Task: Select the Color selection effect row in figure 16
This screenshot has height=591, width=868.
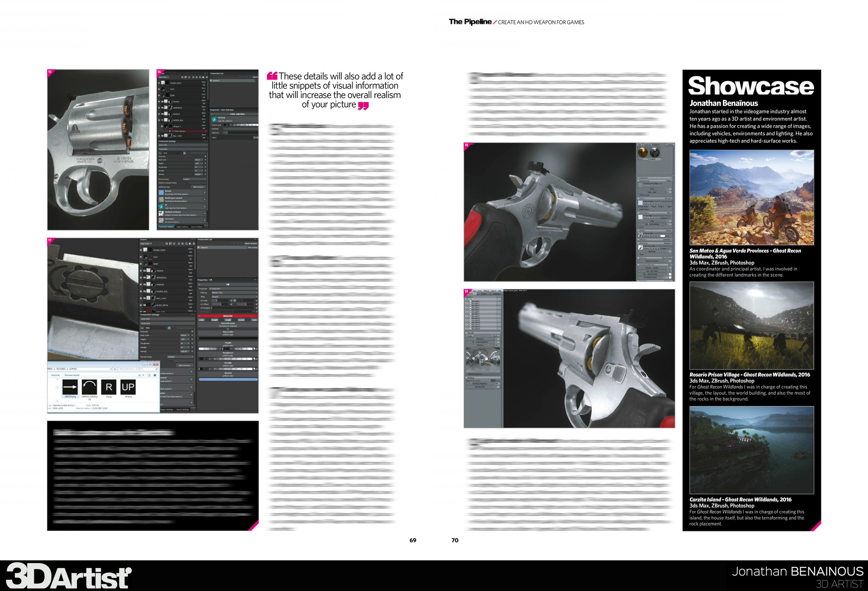Action: point(188,131)
